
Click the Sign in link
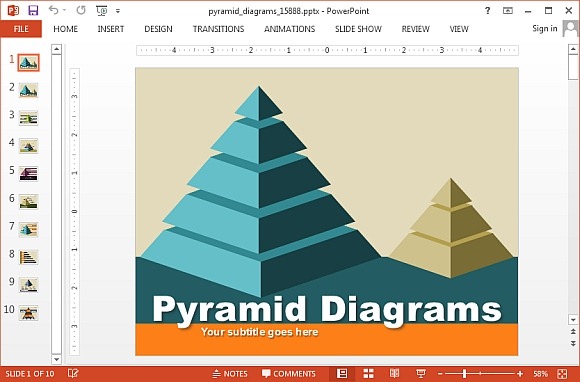point(544,28)
